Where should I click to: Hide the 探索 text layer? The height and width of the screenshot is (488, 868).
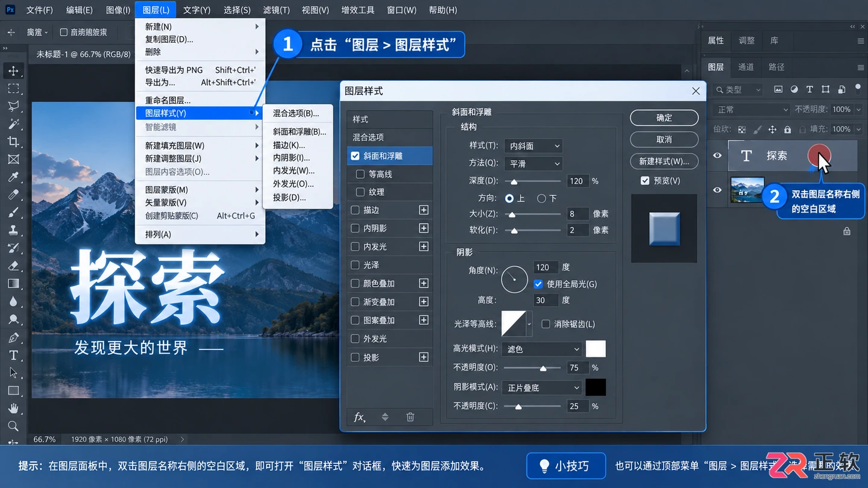[x=717, y=155]
